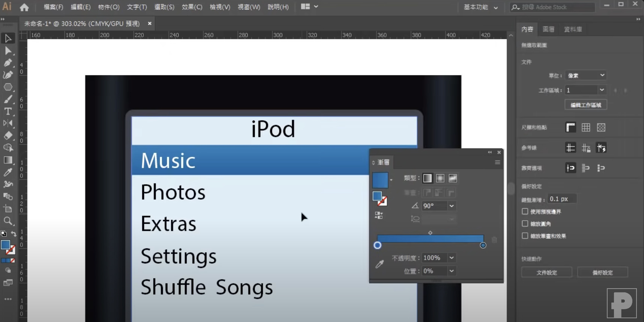Swap fill and stroke in toolbar
Viewport: 644px width, 322px height.
click(x=14, y=234)
